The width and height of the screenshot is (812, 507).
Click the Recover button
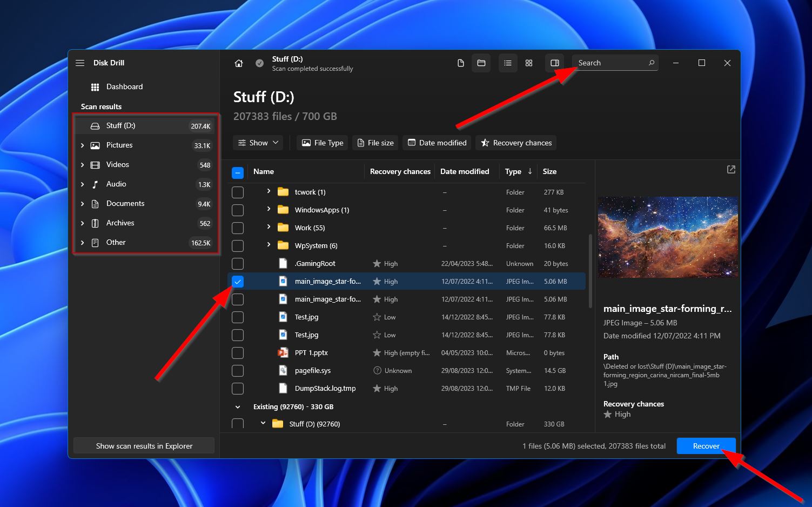point(706,446)
